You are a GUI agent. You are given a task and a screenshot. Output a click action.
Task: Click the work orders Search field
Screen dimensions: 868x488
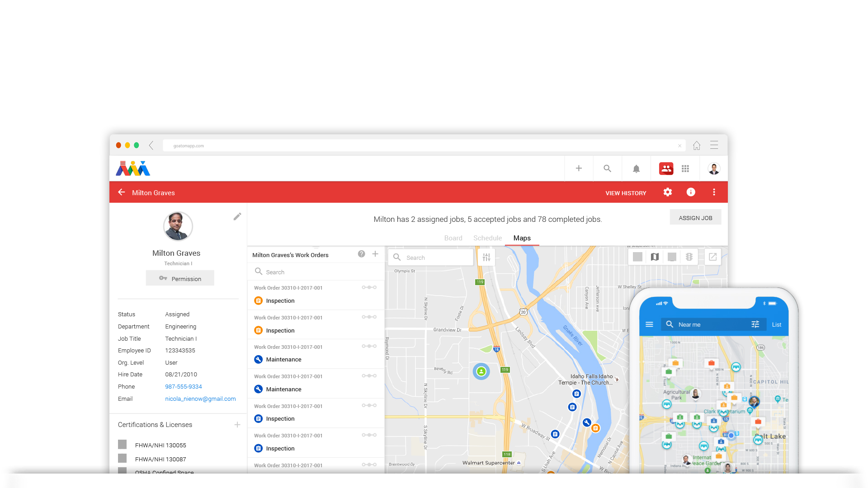pyautogui.click(x=316, y=272)
